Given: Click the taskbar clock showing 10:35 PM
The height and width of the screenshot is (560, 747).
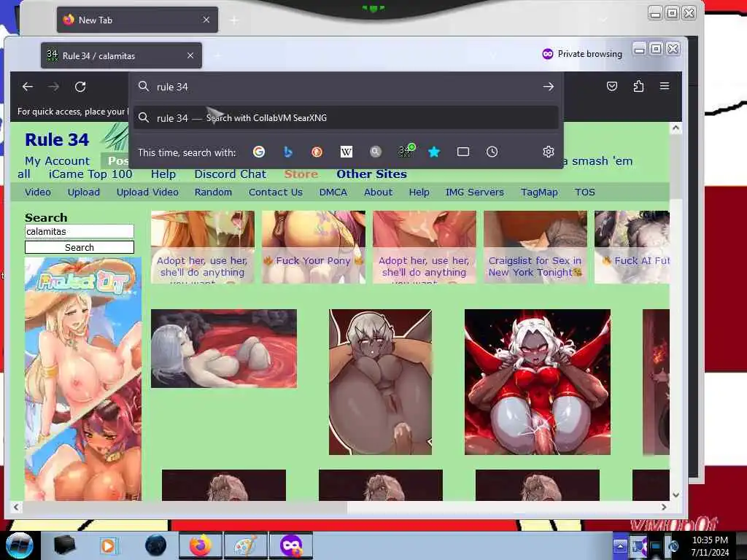Looking at the screenshot, I should [x=710, y=546].
